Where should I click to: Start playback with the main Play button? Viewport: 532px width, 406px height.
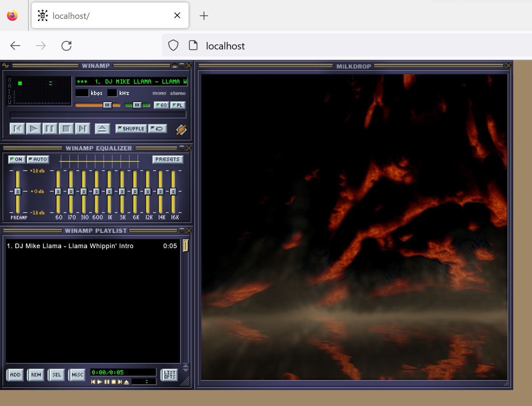pos(33,129)
